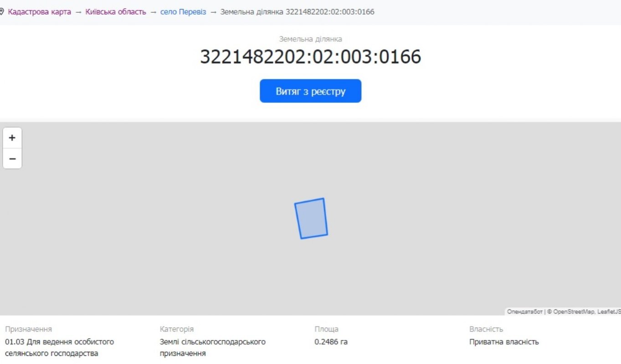This screenshot has width=621, height=364.
Task: Open the Кадастрова карта breadcrumb link
Action: (x=39, y=12)
